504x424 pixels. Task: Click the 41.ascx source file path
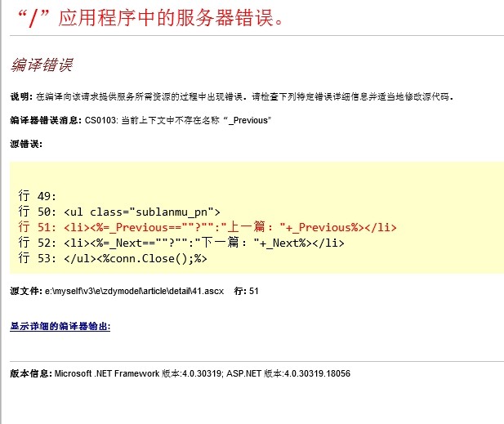pyautogui.click(x=135, y=291)
